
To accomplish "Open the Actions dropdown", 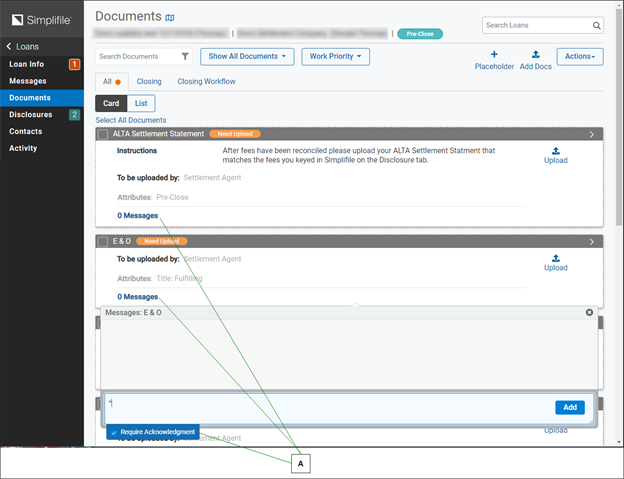I will pyautogui.click(x=580, y=56).
